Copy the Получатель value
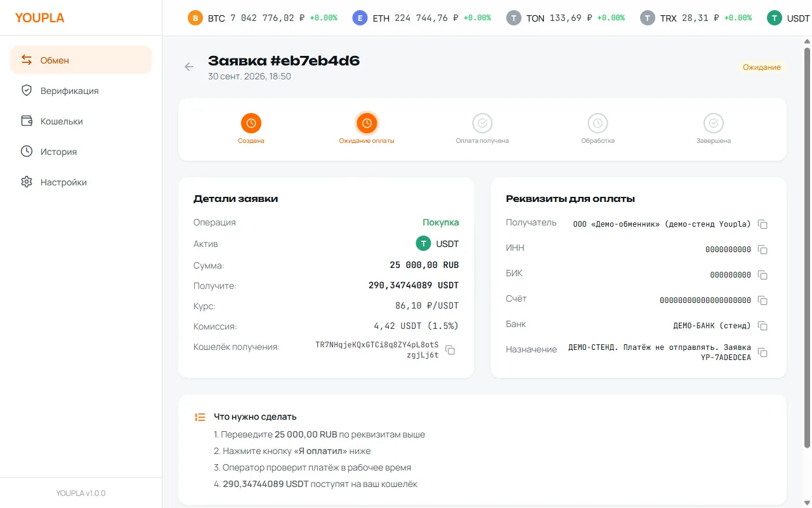Viewport: 812px width, 508px height. coord(763,224)
